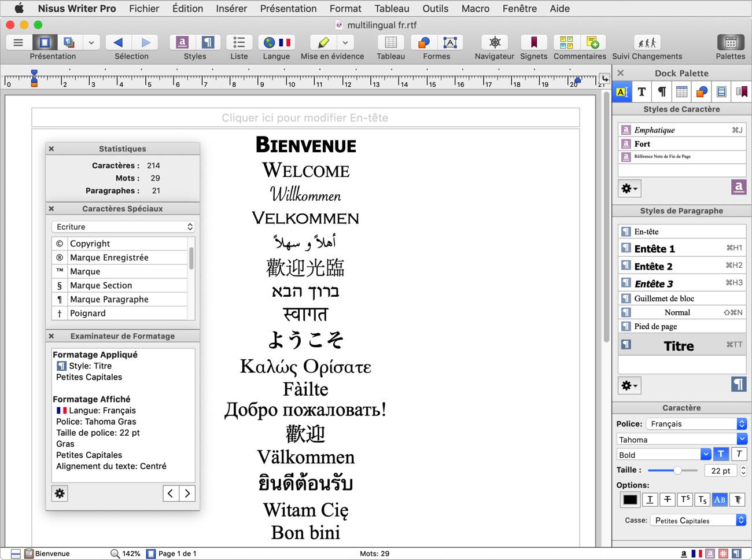The width and height of the screenshot is (752, 560).
Task: Click the header area to edit En-tête
Action: 305,117
